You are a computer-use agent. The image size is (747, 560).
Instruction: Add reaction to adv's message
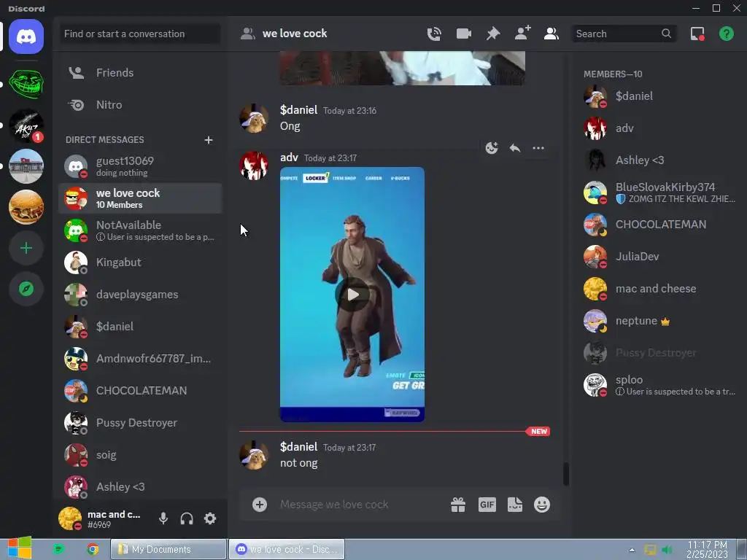tap(492, 148)
